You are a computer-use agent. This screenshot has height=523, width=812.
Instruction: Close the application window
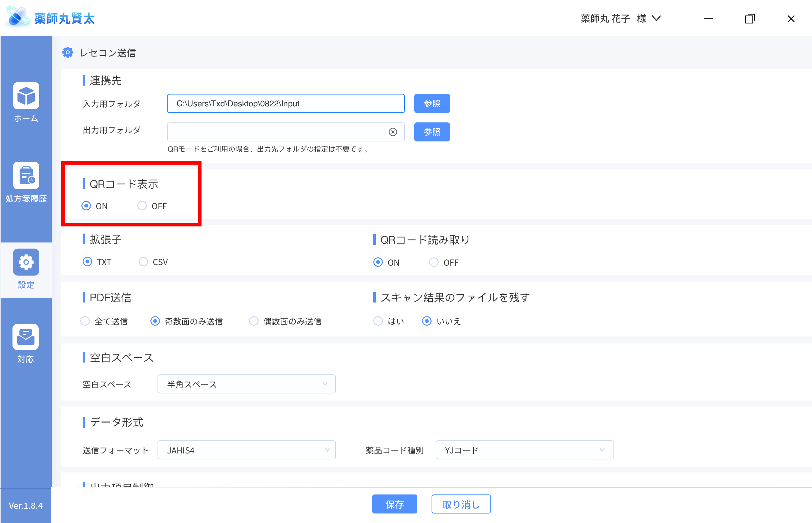coord(791,19)
